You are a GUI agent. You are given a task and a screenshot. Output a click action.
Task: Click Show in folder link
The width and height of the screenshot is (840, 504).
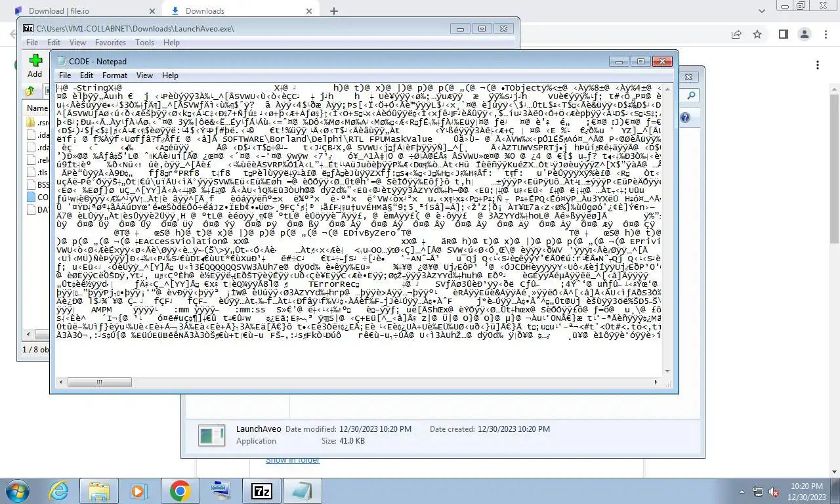pos(293,460)
